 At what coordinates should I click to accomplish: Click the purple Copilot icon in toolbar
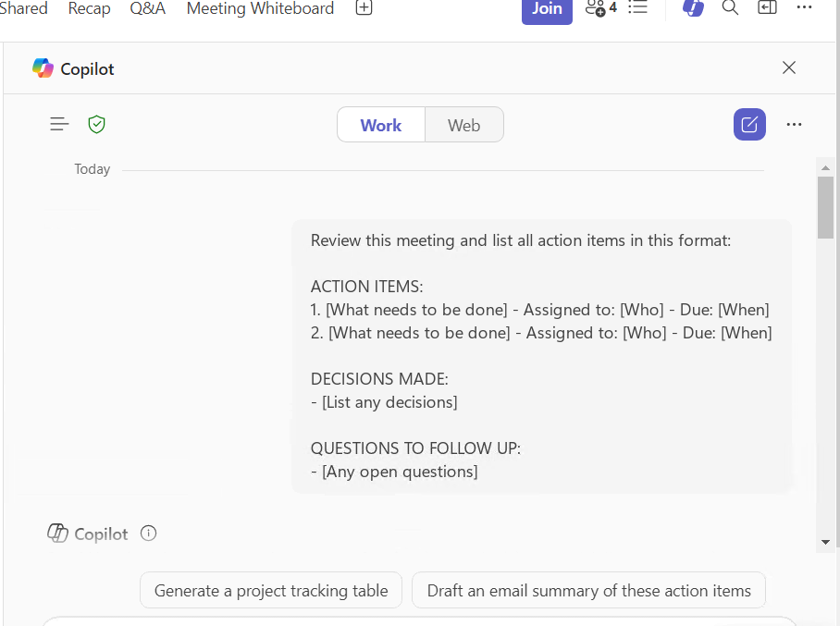693,8
